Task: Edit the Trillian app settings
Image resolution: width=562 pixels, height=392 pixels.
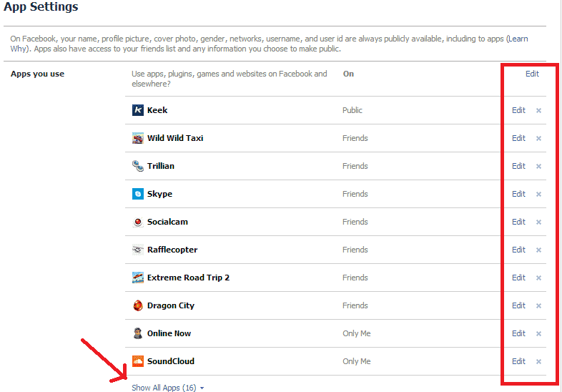Action: click(x=518, y=166)
